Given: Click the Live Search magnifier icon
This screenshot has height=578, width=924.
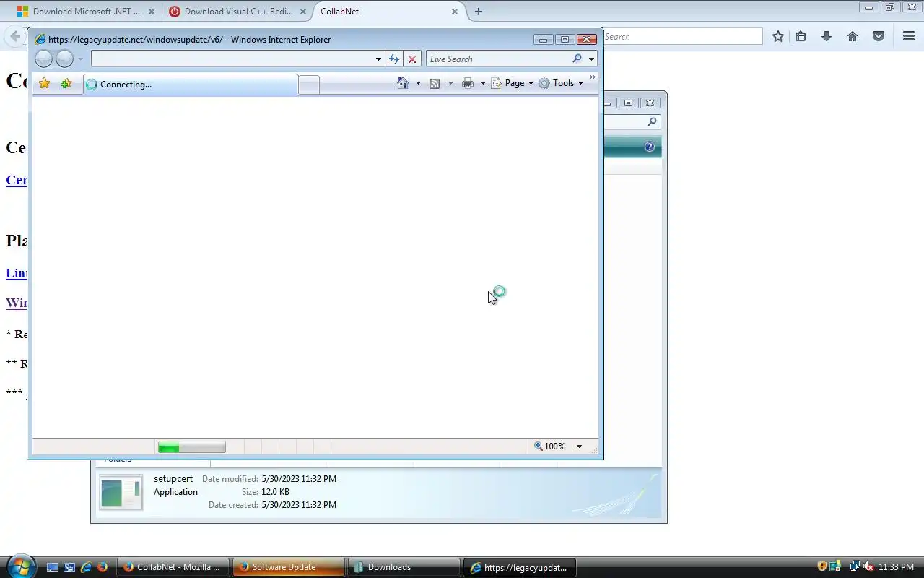Looking at the screenshot, I should coord(577,59).
